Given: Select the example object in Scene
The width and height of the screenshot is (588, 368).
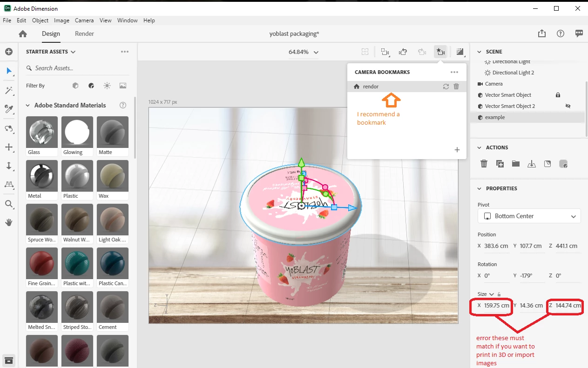Looking at the screenshot, I should [x=527, y=117].
